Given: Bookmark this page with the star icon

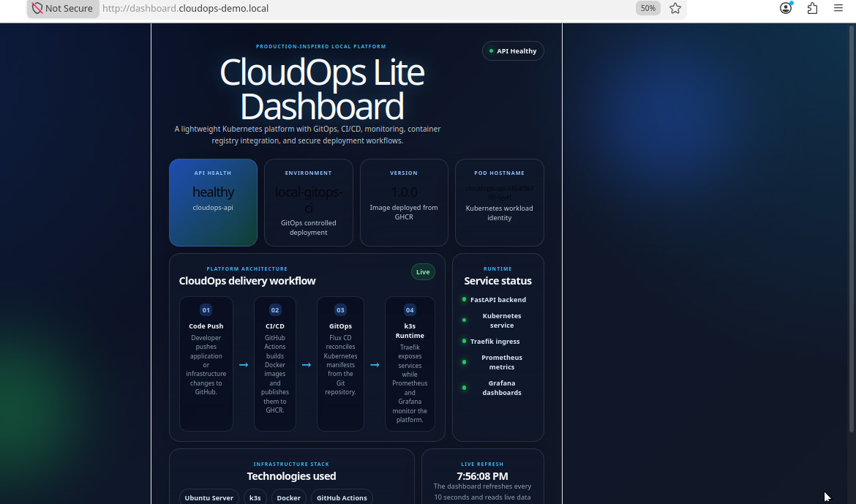Looking at the screenshot, I should point(675,8).
